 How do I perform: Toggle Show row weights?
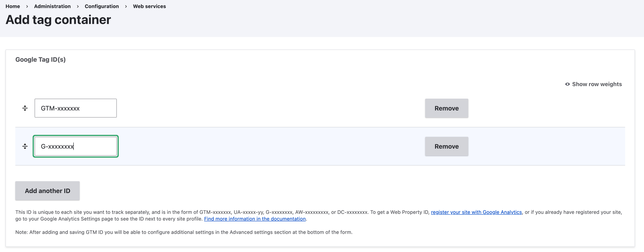(x=593, y=84)
